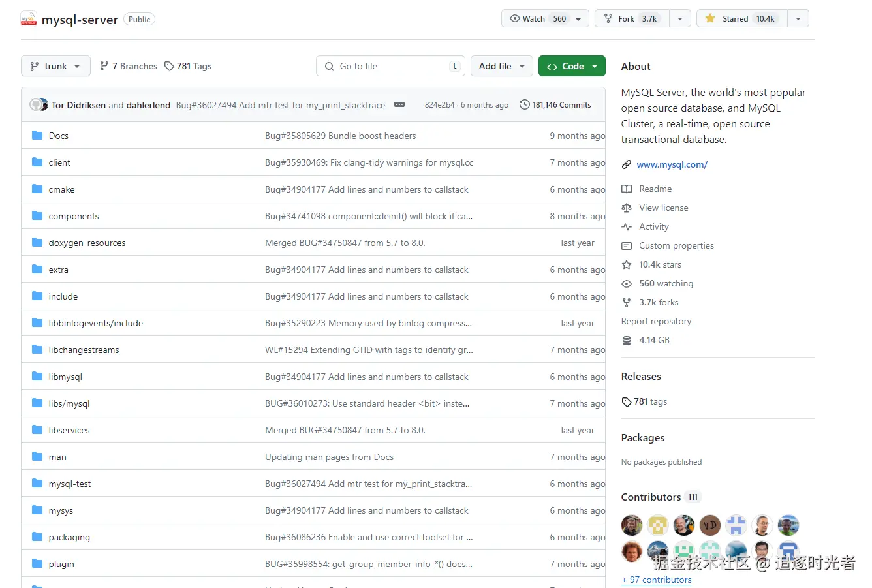The image size is (872, 588).
Task: Click the Packages heading
Action: click(x=643, y=438)
